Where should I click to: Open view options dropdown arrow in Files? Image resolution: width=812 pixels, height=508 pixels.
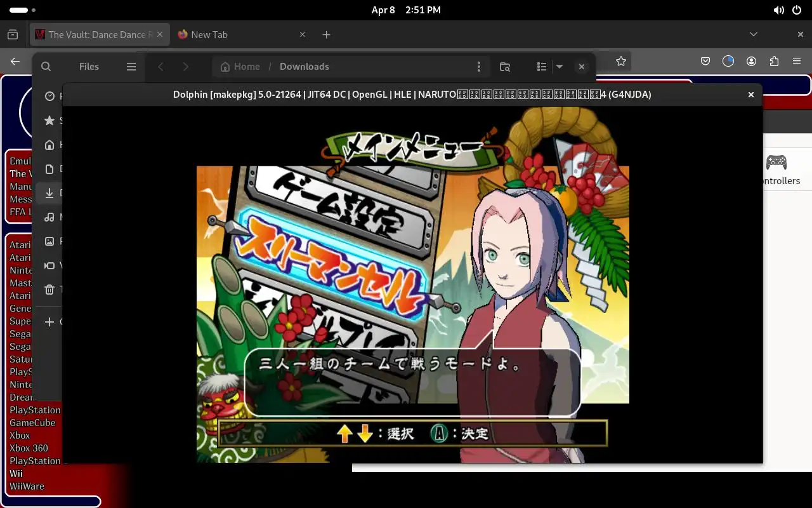(x=560, y=67)
